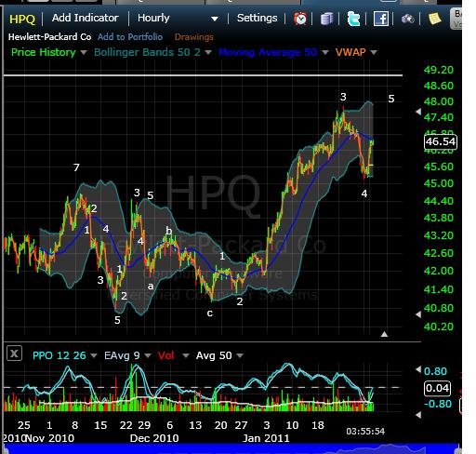Click wave label b on the chart

point(169,231)
